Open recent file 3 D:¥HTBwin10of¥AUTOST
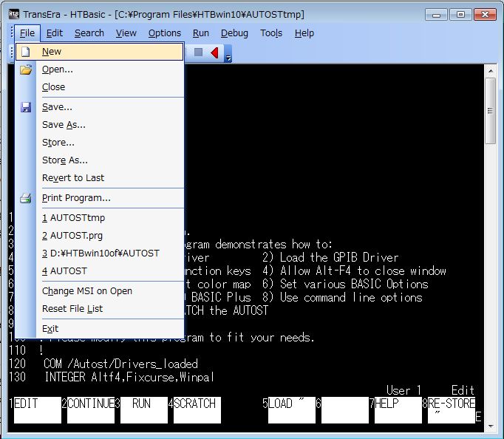The image size is (504, 439). pos(100,253)
